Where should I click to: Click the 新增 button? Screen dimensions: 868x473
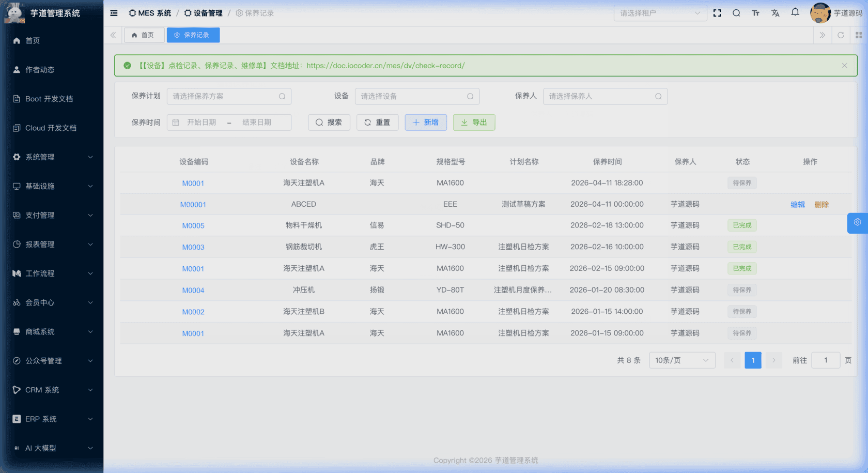coord(425,123)
